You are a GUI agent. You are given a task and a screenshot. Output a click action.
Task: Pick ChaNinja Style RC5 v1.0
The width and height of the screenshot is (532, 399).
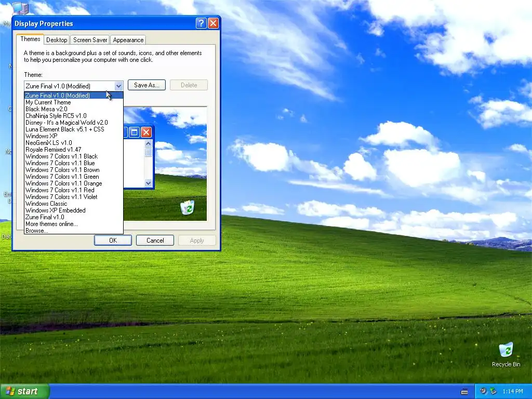pos(74,116)
